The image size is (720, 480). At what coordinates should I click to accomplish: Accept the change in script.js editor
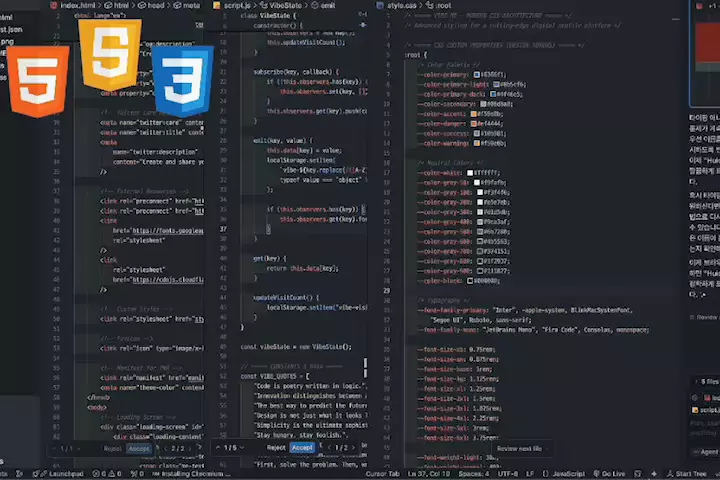302,447
